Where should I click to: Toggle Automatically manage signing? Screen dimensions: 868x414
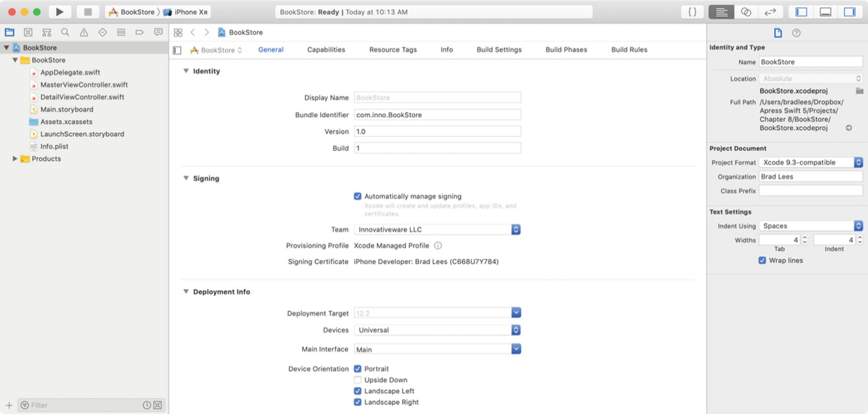[x=357, y=196]
